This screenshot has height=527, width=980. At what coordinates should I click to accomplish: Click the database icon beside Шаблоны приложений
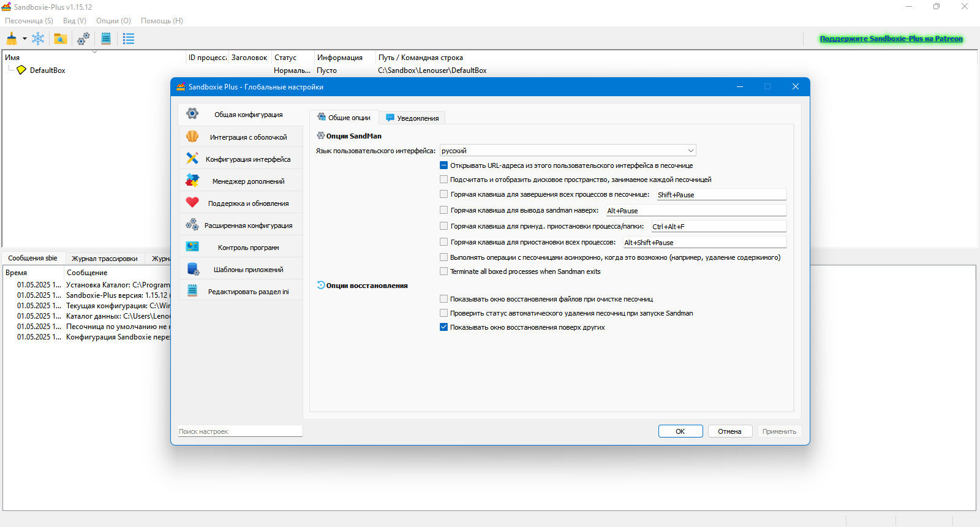coord(192,268)
